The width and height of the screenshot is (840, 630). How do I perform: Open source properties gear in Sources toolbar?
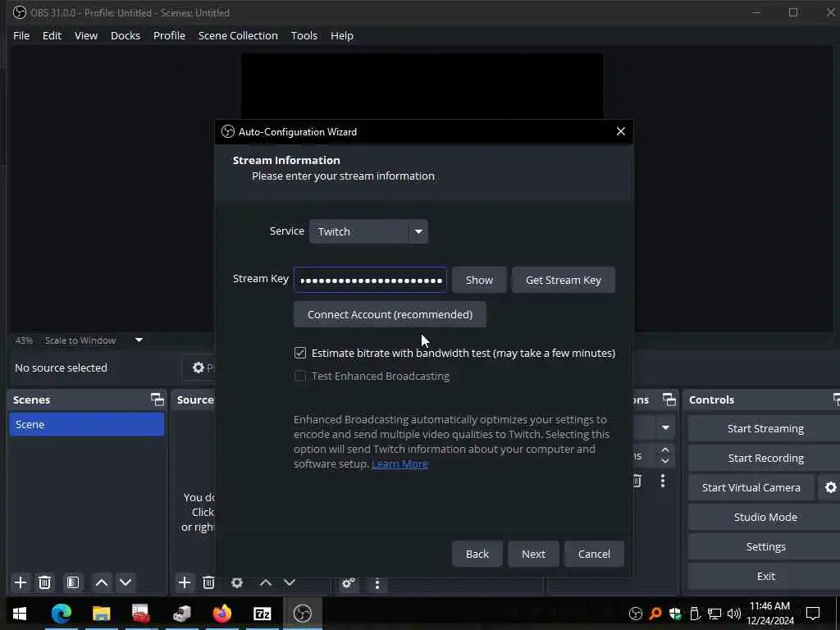point(237,582)
